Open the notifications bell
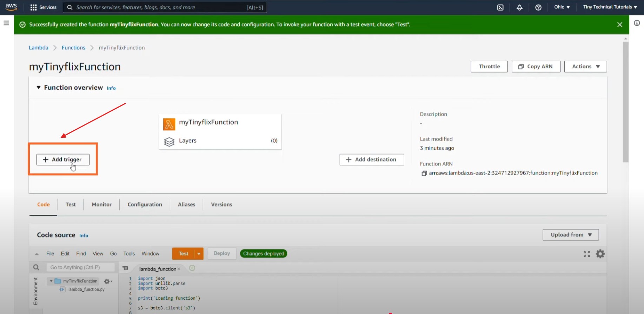Screen dimensions: 644x314 [x=519, y=7]
